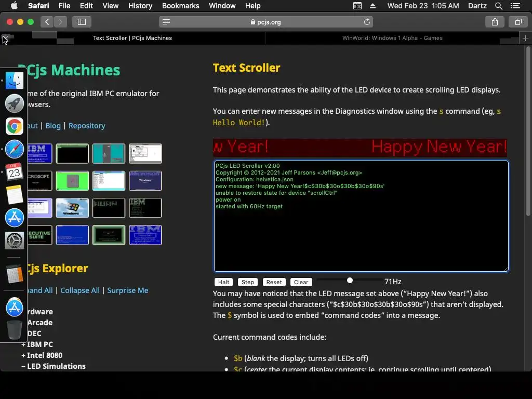The image size is (532, 399).
Task: Switch to Safari compass icon in Dock
Action: point(14,149)
